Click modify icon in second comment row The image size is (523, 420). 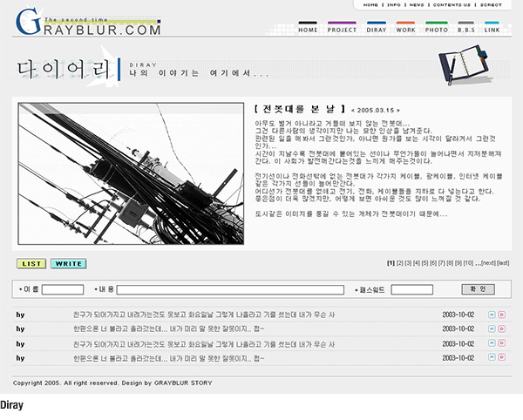click(x=492, y=329)
